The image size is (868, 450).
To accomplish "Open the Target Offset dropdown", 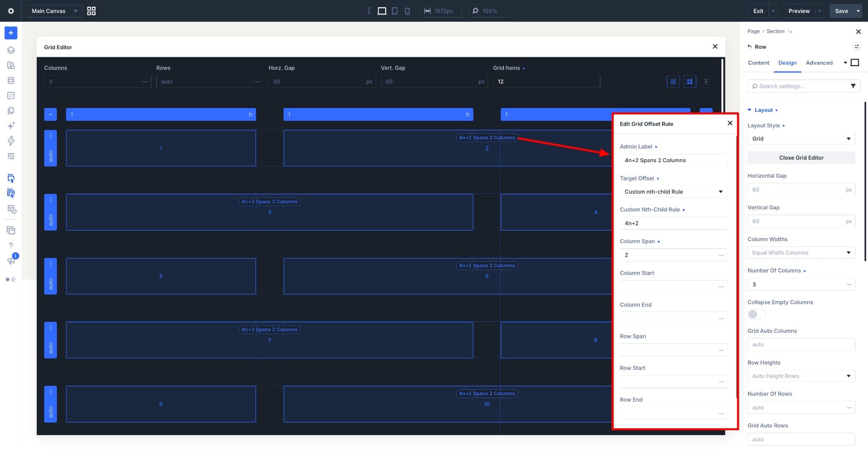I will 673,191.
